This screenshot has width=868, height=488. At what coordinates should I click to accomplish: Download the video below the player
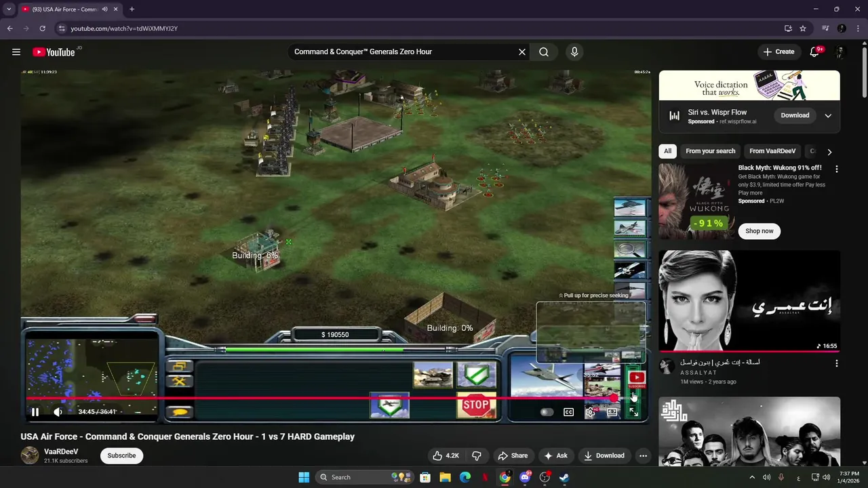[604, 455]
